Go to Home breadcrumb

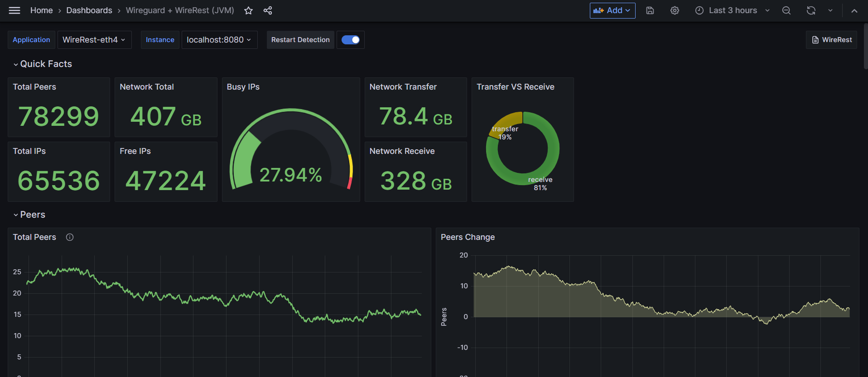tap(42, 10)
